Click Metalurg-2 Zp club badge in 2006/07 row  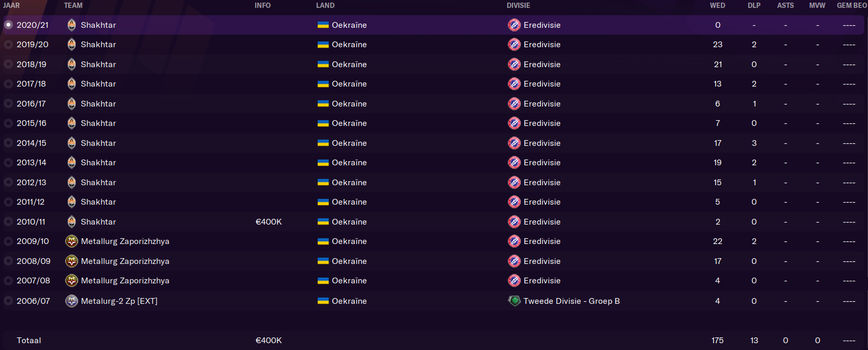[x=71, y=301]
